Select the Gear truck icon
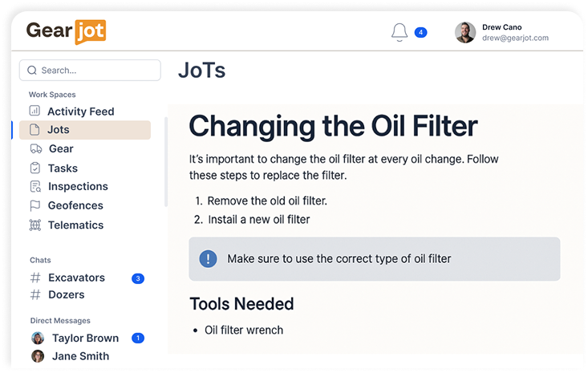 34,148
